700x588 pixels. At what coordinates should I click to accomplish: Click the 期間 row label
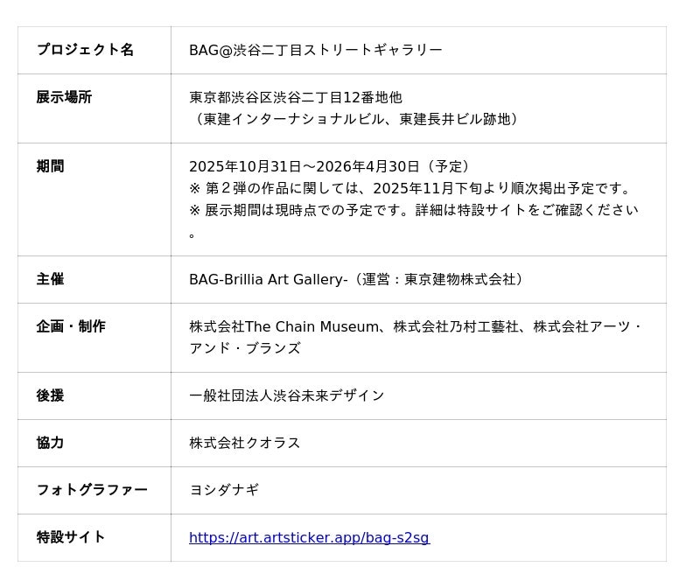[50, 166]
